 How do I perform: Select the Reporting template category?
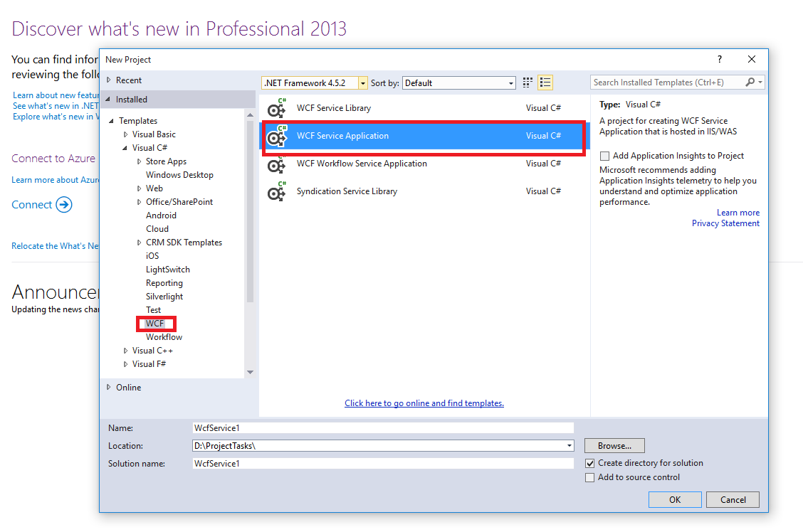point(164,283)
